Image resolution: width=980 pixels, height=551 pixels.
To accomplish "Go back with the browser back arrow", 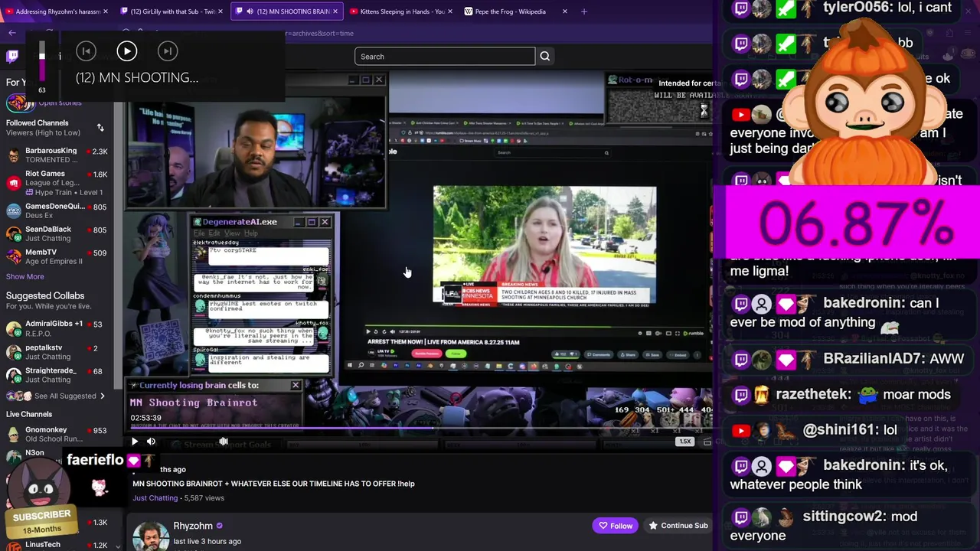I will [x=12, y=33].
